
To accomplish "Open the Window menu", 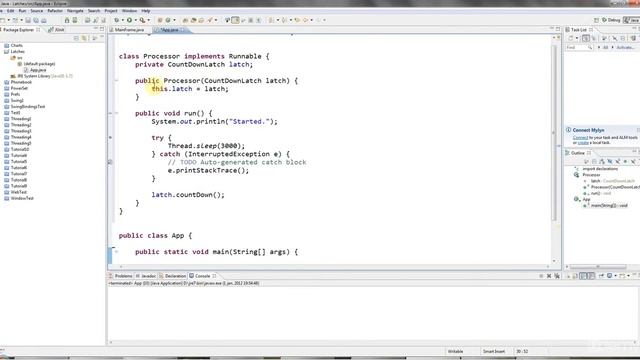I will point(129,11).
